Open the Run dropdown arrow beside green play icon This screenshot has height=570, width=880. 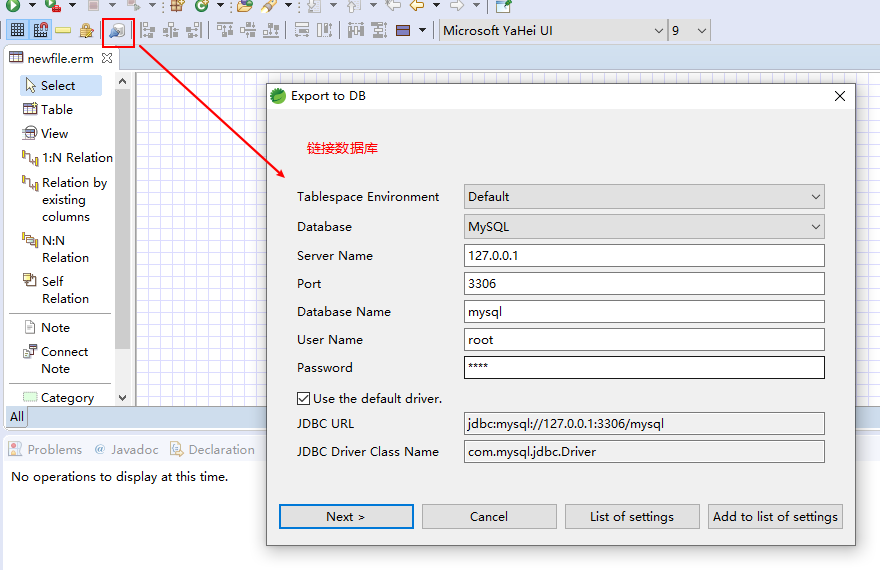(32, 6)
